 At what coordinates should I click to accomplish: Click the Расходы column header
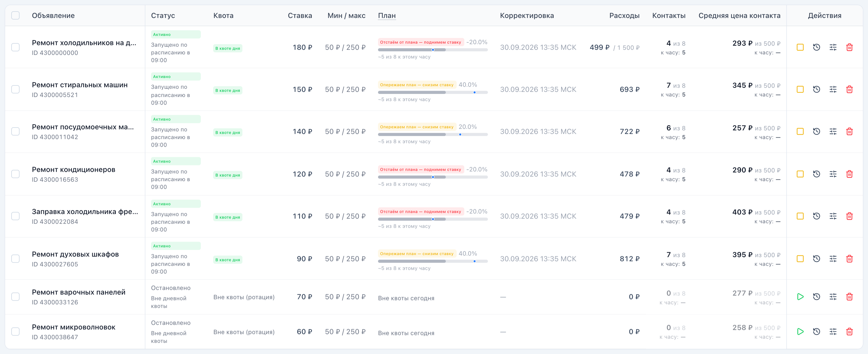coord(624,15)
